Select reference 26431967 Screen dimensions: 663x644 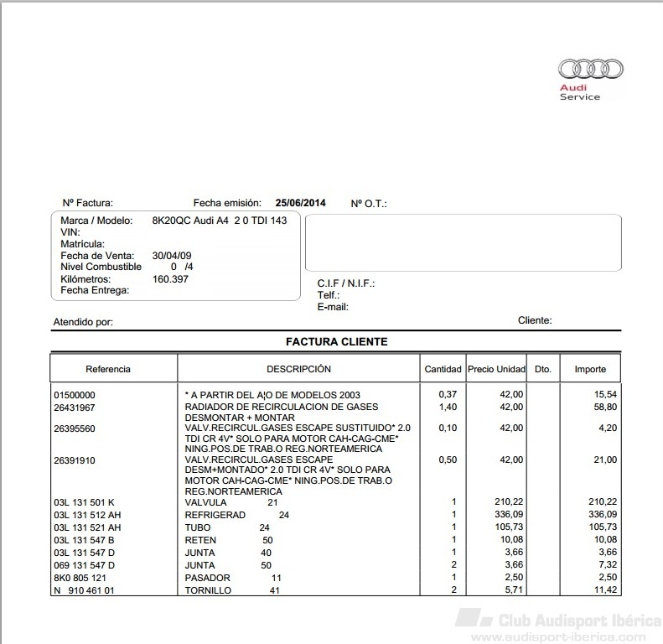75,408
